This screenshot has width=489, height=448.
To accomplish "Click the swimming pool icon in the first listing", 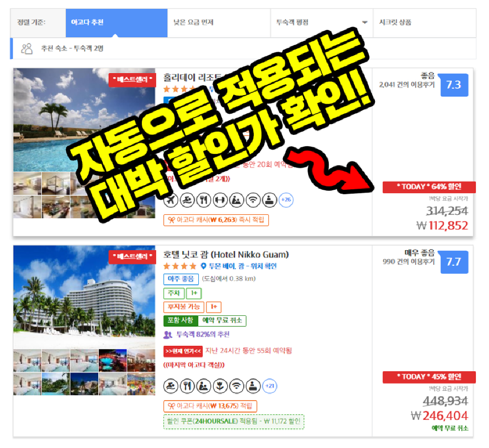I will 187,200.
